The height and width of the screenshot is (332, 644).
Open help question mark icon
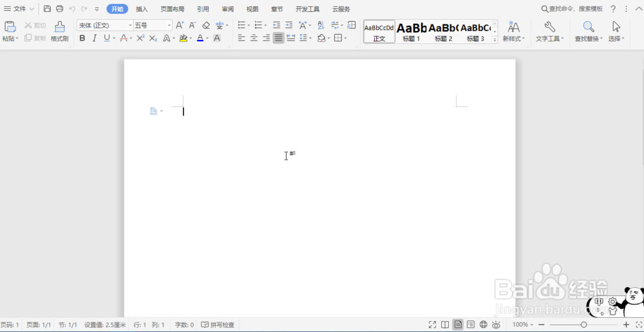coord(613,8)
